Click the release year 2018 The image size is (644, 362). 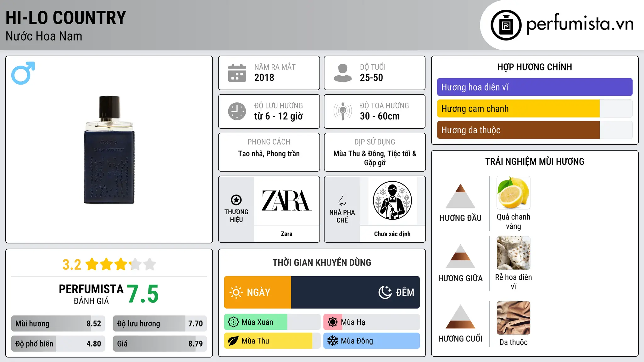point(264,78)
